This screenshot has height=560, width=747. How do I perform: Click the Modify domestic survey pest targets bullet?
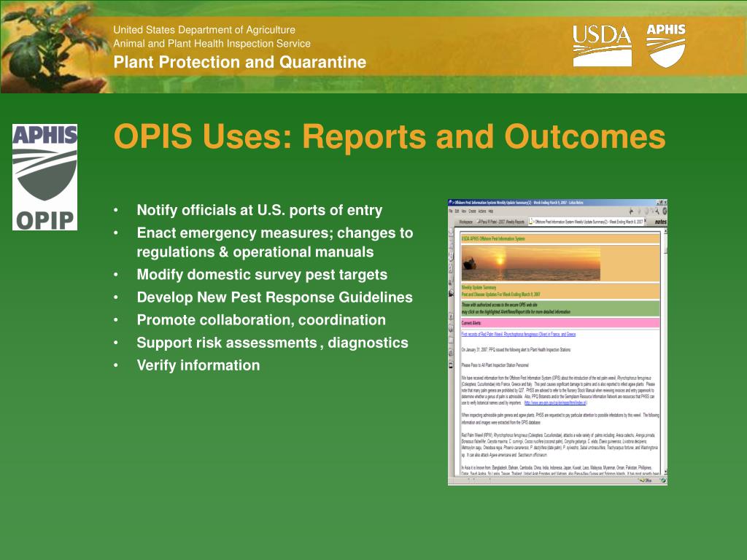click(x=262, y=275)
